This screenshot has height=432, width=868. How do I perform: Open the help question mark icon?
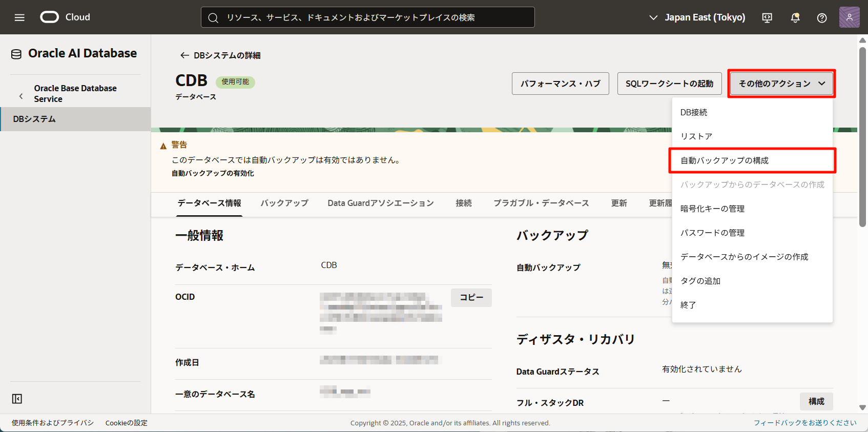[x=822, y=18]
